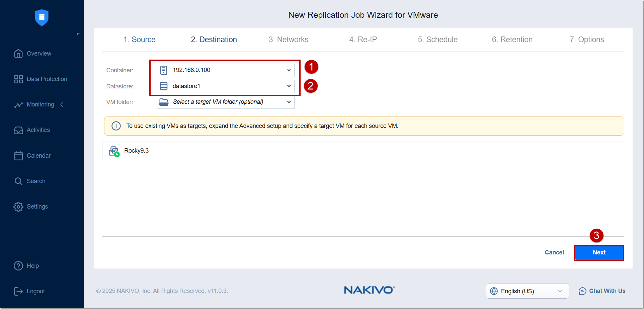Click the Rocky9.3 VM name
This screenshot has height=309, width=644.
pyautogui.click(x=136, y=151)
